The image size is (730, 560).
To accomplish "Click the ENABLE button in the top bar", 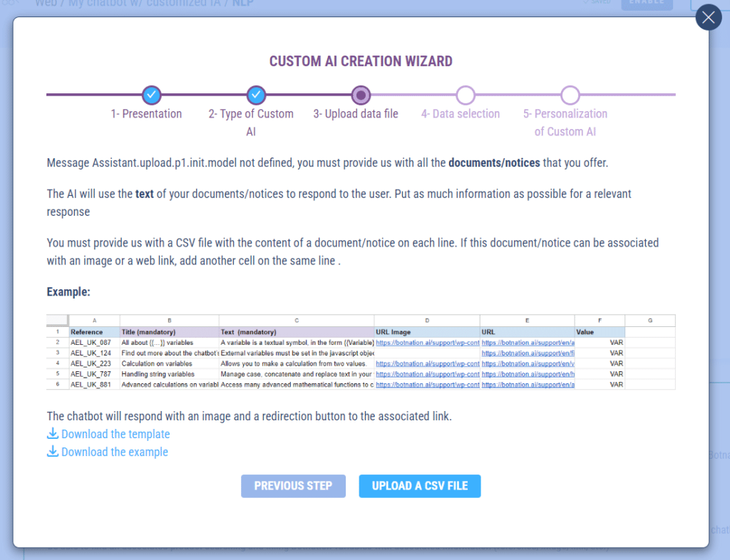I will coord(647,4).
